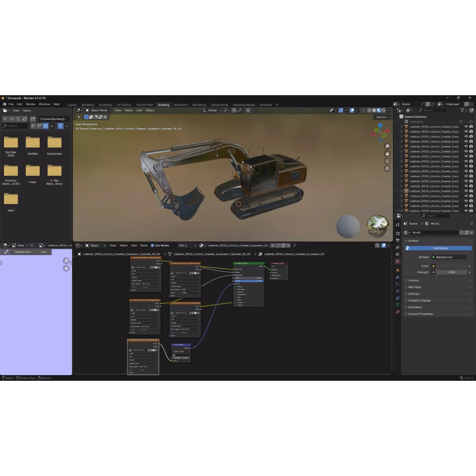
Task: Open Tool properties tab
Action: pyautogui.click(x=398, y=225)
